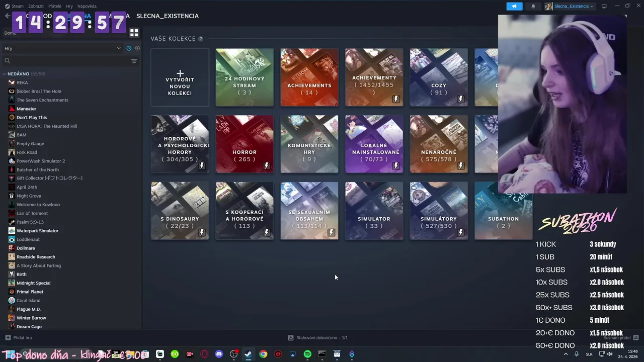This screenshot has height=362, width=644.
Task: Open Stahování dokončeno downloads link
Action: point(322,338)
